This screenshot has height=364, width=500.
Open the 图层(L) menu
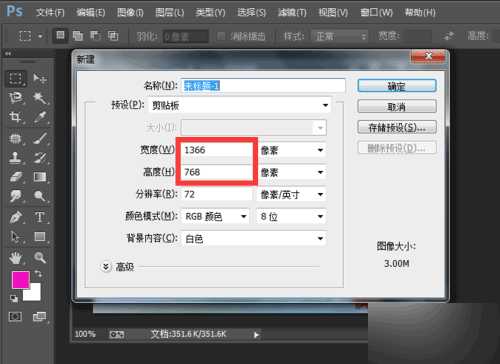click(170, 13)
